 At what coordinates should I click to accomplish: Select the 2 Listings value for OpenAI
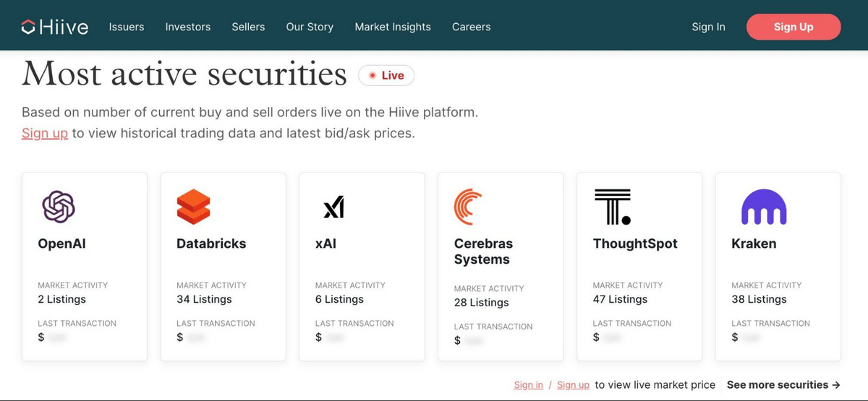point(61,299)
